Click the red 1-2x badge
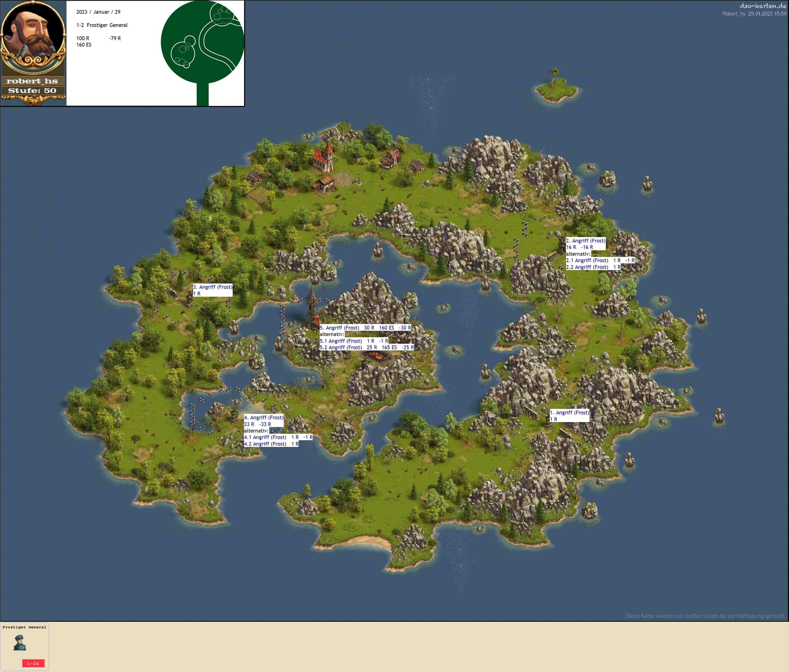Screen dimensions: 789x672 click(x=33, y=663)
